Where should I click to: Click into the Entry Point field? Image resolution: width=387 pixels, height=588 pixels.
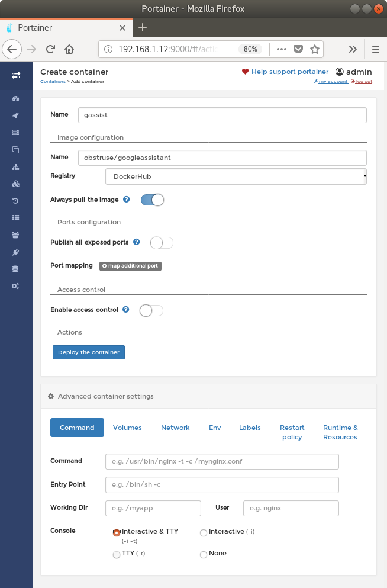[x=222, y=484]
